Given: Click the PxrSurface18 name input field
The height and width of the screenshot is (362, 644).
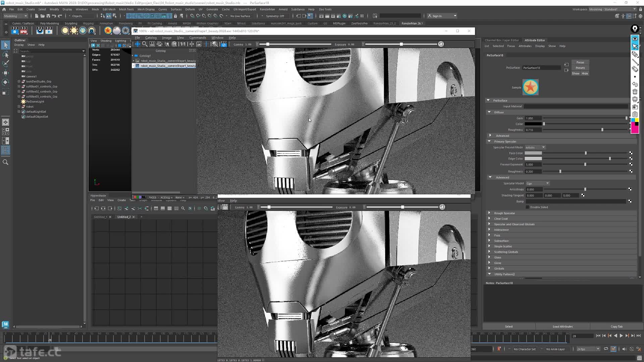Looking at the screenshot, I should tap(541, 68).
